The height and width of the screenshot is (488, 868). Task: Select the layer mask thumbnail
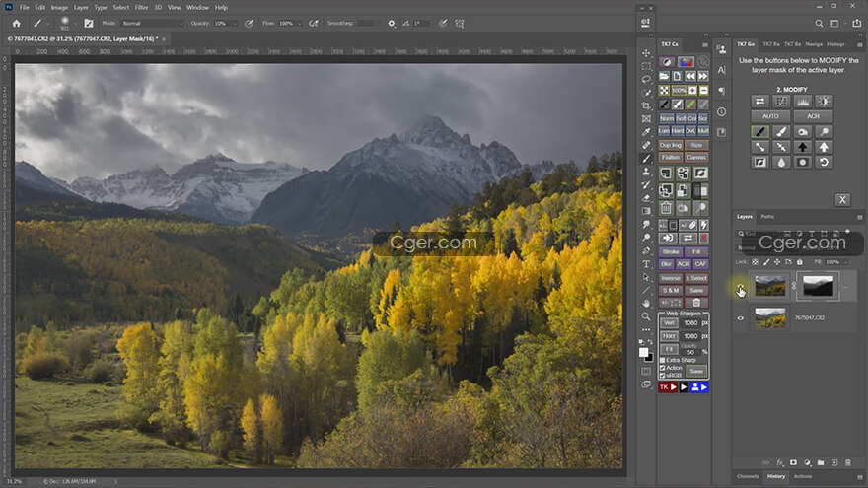818,287
